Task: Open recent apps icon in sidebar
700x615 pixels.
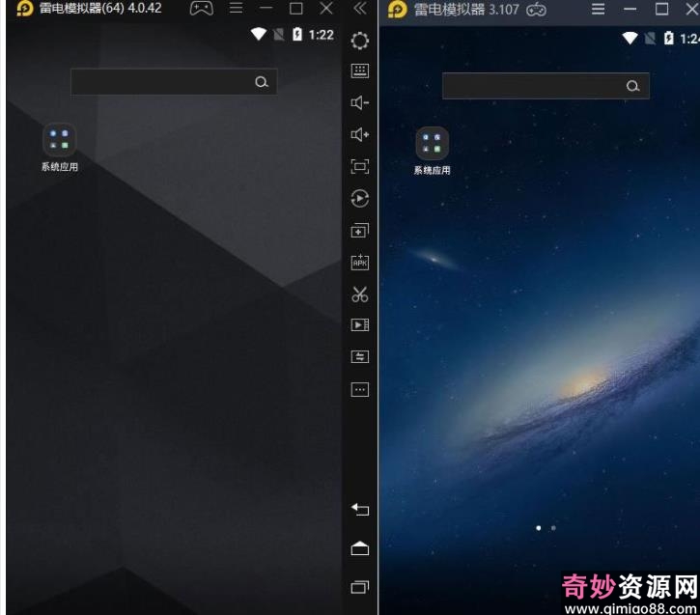Action: coord(360,587)
